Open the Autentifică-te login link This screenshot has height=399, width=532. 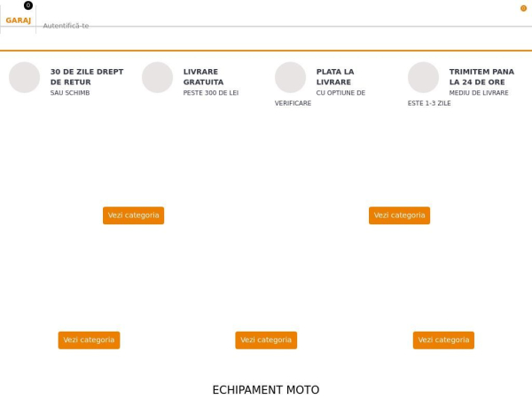pos(66,26)
